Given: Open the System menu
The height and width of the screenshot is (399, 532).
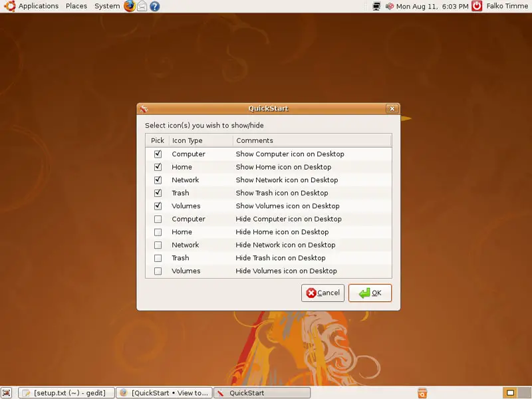Looking at the screenshot, I should coord(107,6).
